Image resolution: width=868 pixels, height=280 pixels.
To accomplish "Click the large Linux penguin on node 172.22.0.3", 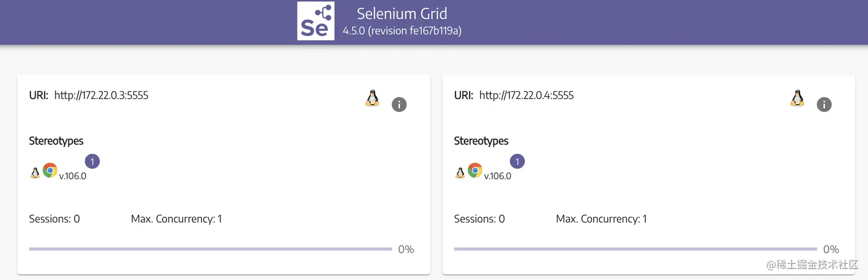I will pyautogui.click(x=373, y=98).
